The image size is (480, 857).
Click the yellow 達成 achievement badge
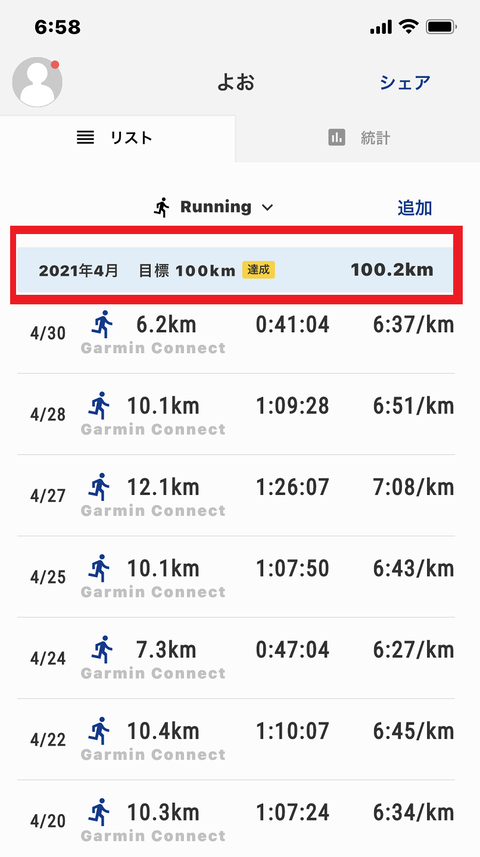259,269
